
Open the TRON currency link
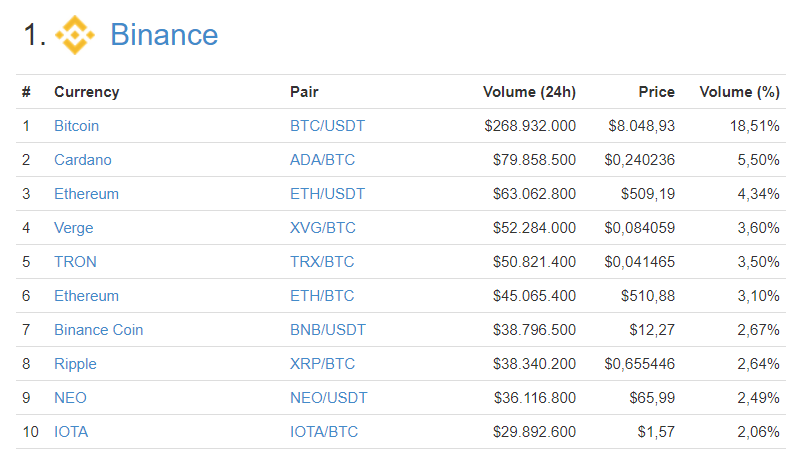[x=75, y=262]
